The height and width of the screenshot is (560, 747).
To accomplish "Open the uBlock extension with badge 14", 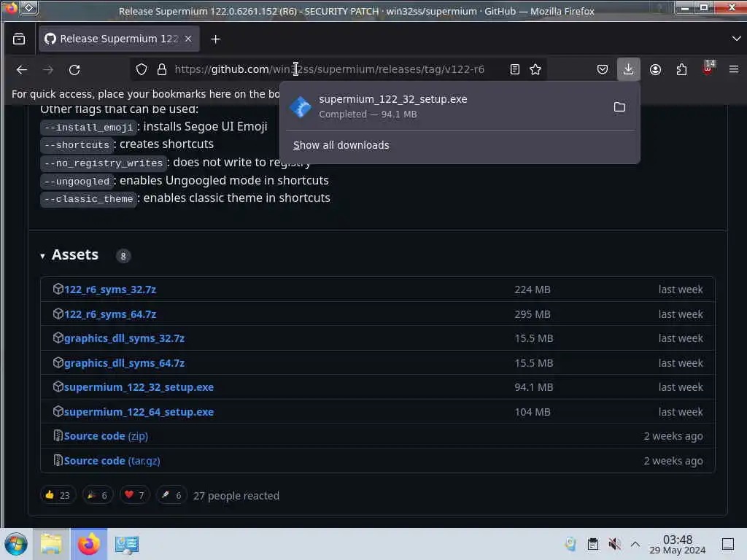I will pyautogui.click(x=708, y=68).
